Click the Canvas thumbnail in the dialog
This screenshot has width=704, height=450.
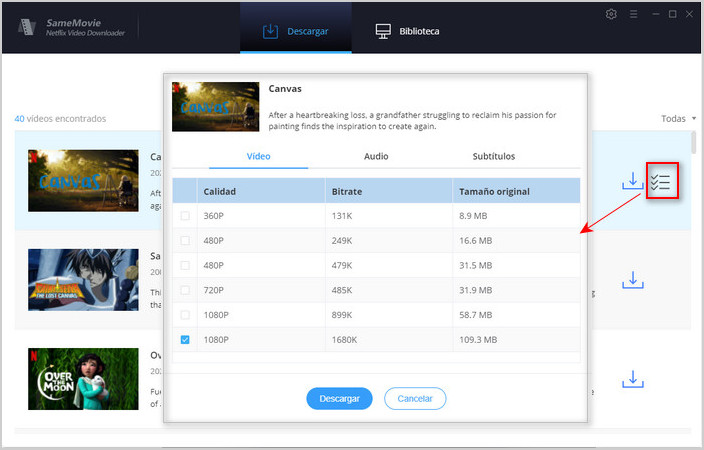[x=216, y=106]
